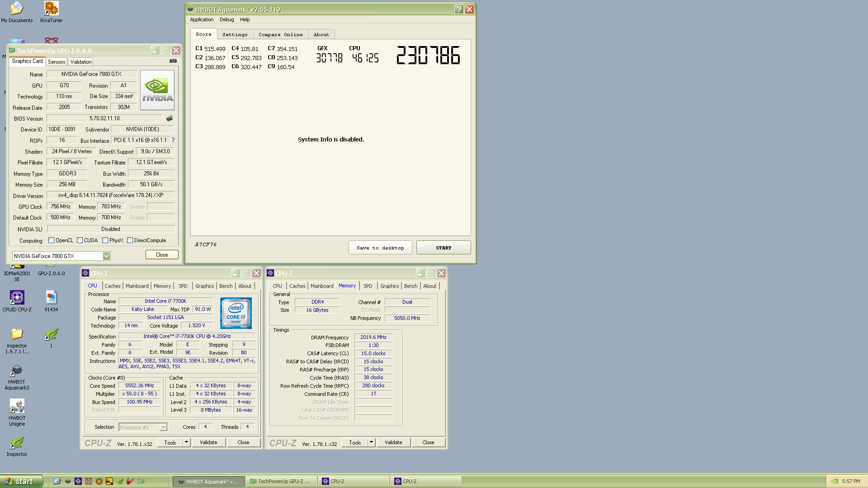Viewport: 868px width, 488px height.
Task: Open Caches tab in left CPU-Z window
Action: [x=113, y=286]
